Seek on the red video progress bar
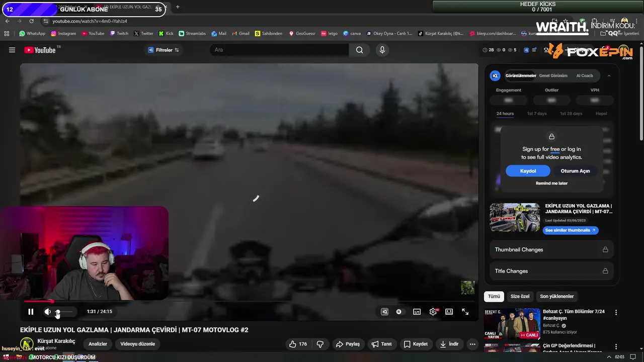The width and height of the screenshot is (644, 362). point(249,301)
